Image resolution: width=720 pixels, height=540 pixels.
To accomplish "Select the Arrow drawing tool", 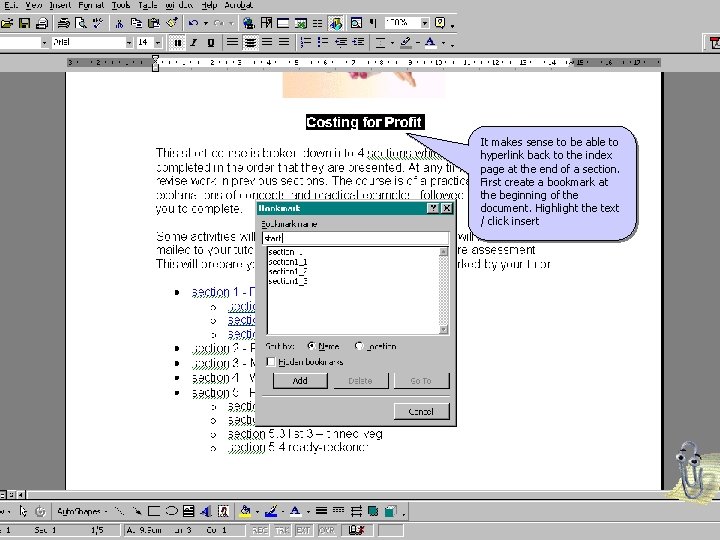I will 136,511.
